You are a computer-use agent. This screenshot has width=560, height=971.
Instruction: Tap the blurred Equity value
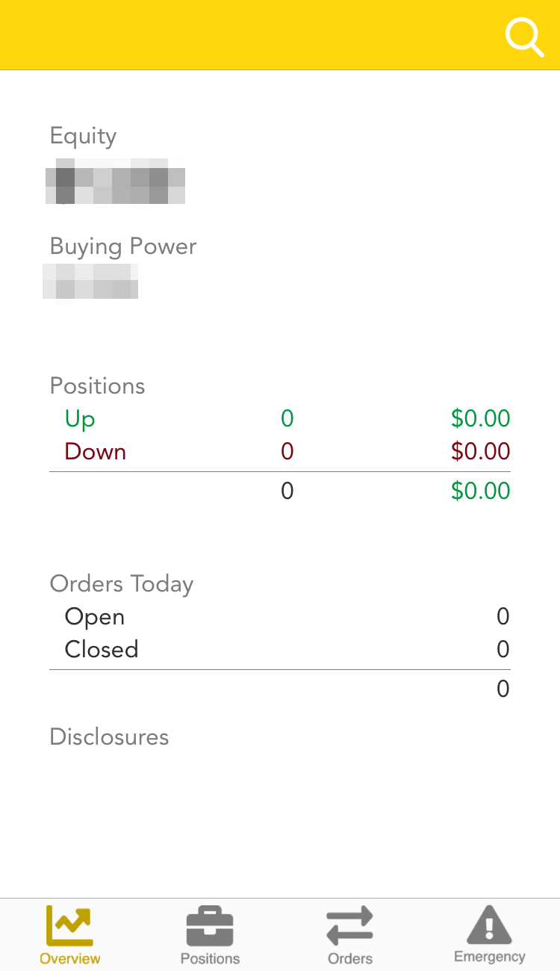115,182
